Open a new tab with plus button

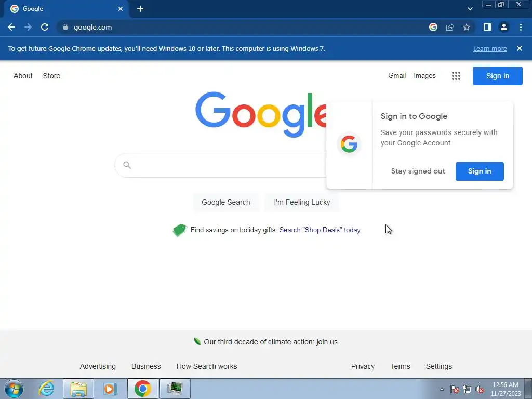[x=140, y=9]
